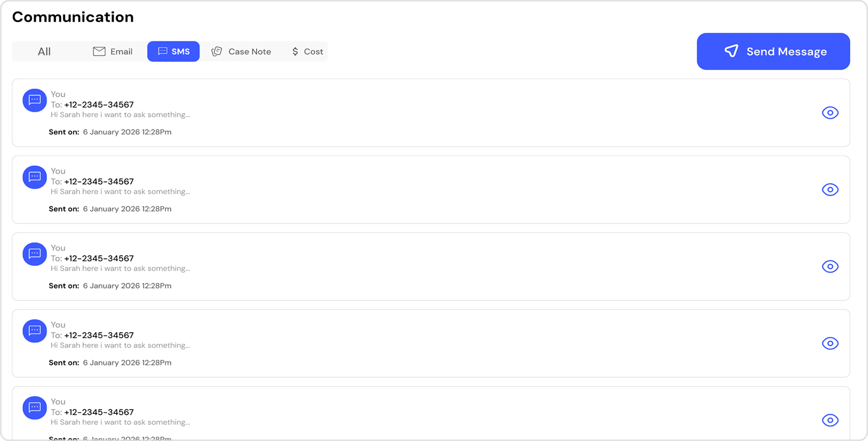
Task: Click the SMS bubble avatar of the third message
Action: [35, 254]
